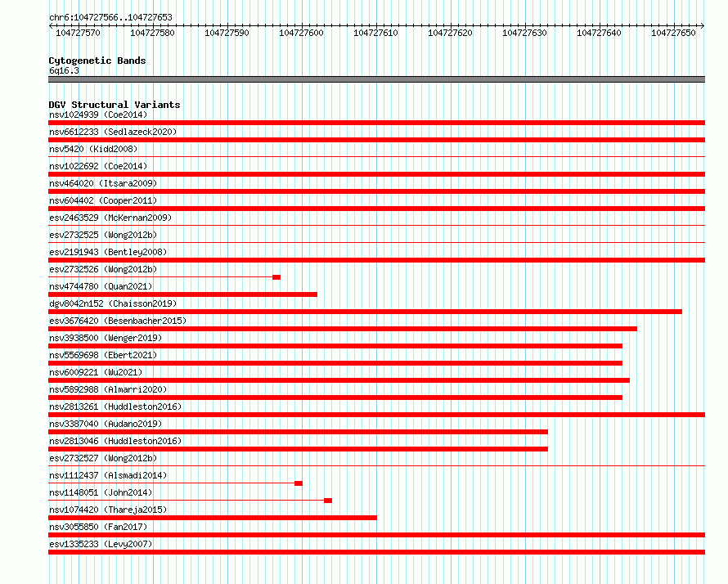Image resolution: width=728 pixels, height=584 pixels.
Task: Select nsv1148051 (John2014) label
Action: [x=101, y=492]
